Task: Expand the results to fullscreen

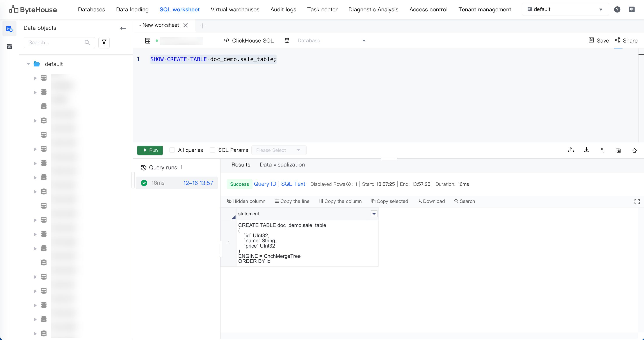Action: 637,201
